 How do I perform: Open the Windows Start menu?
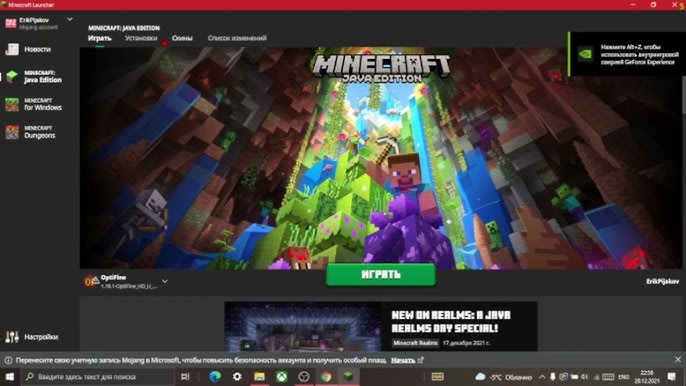pyautogui.click(x=10, y=376)
